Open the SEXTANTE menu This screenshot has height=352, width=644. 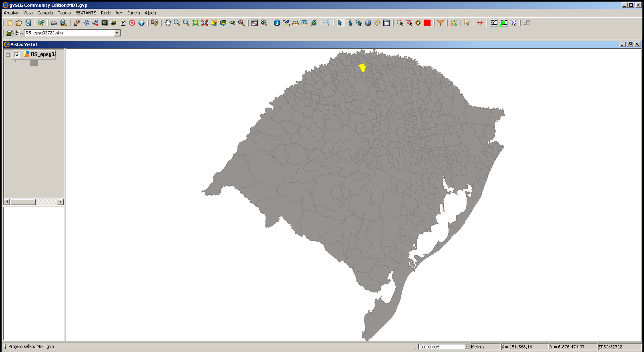86,13
